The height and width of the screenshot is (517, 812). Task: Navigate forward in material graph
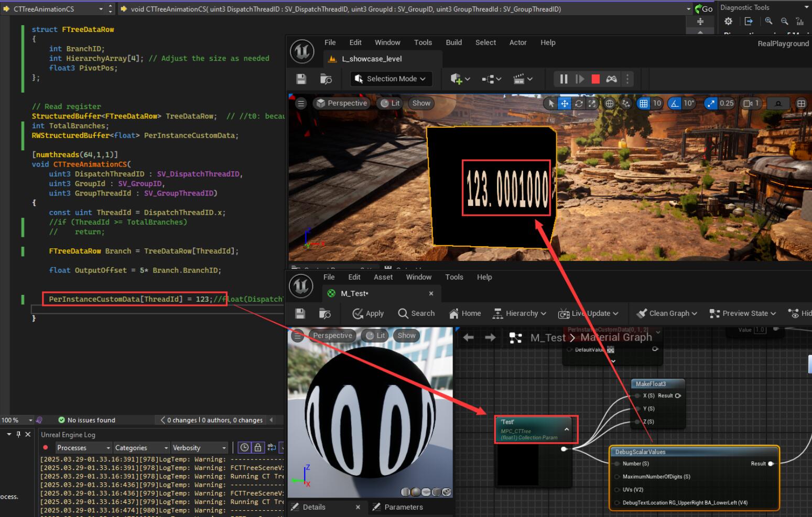click(x=490, y=338)
